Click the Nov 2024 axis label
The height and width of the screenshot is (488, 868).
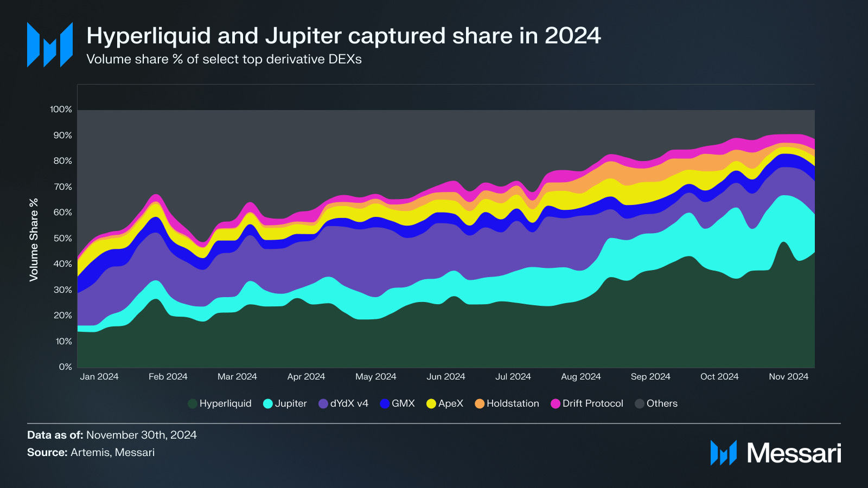789,376
